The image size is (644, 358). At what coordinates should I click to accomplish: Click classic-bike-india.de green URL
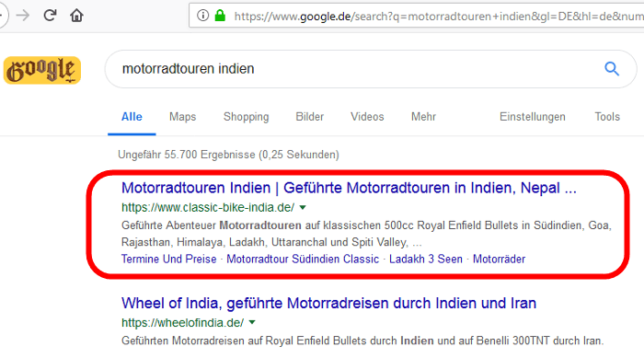pos(208,208)
